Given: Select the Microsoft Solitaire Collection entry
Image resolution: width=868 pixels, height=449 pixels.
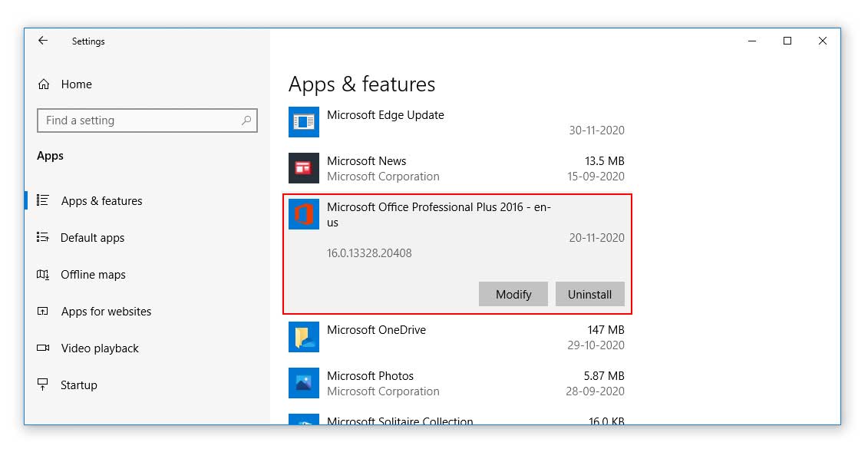Looking at the screenshot, I should (457, 419).
